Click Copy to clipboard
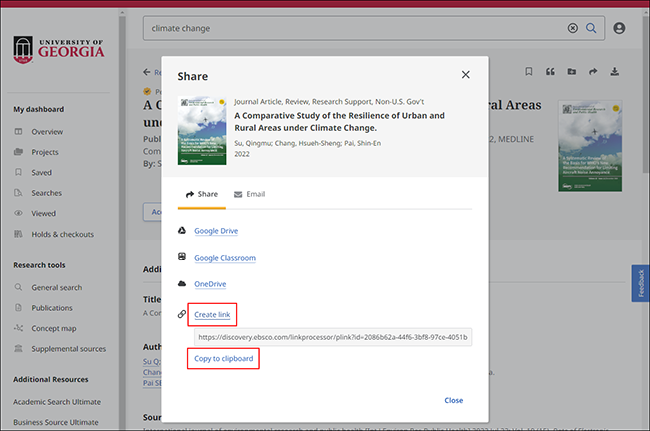Image resolution: width=650 pixels, height=431 pixels. point(223,358)
